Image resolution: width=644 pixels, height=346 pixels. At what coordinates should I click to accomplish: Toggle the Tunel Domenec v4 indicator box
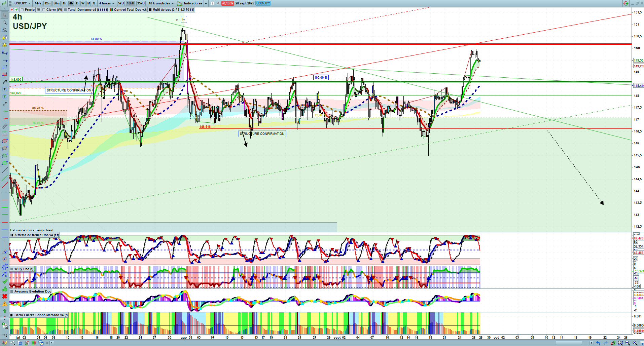(66, 10)
